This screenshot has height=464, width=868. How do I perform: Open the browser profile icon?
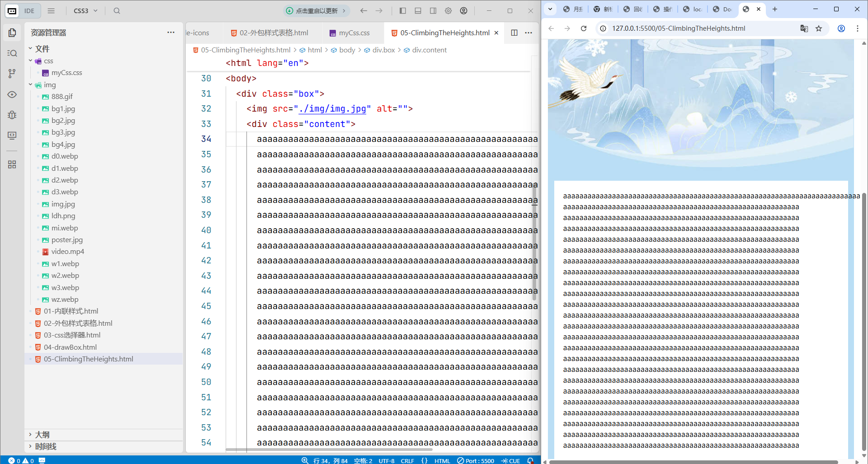point(841,28)
